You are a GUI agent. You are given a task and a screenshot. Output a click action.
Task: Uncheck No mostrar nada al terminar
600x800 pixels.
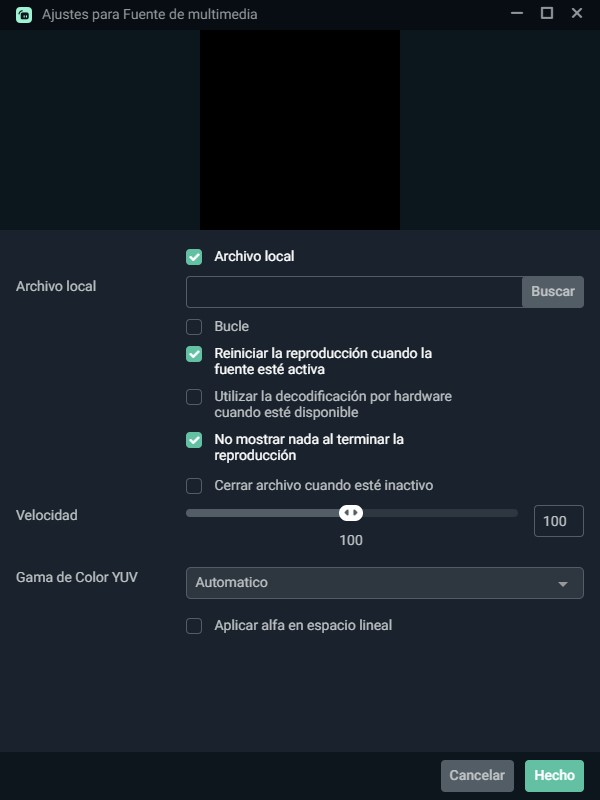(194, 440)
